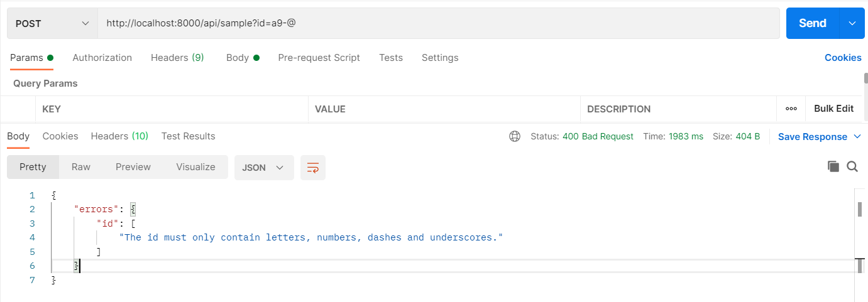The width and height of the screenshot is (868, 302).
Task: Click line number 4 in the gutter
Action: [32, 237]
